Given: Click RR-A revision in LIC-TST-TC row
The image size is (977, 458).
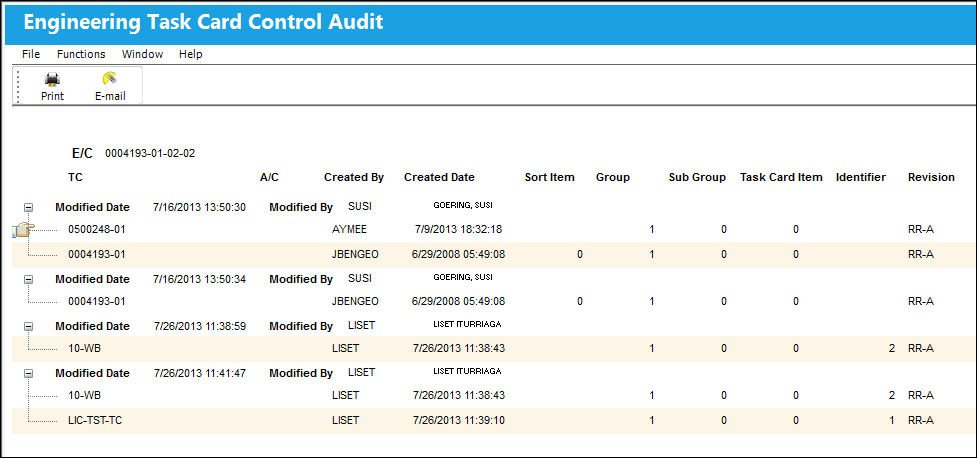Looking at the screenshot, I should pyautogui.click(x=921, y=421).
